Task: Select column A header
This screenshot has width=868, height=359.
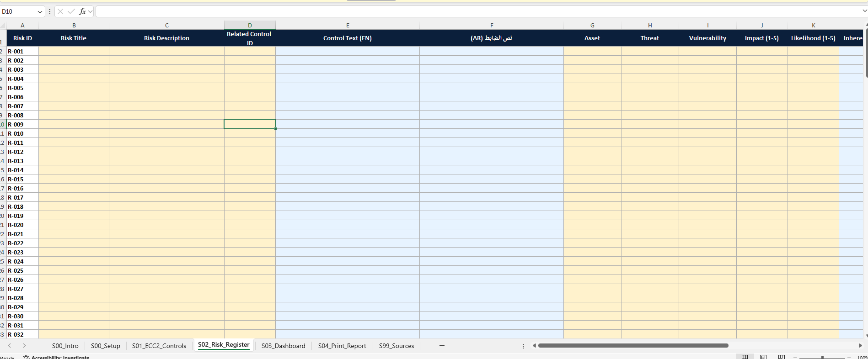Action: coord(22,26)
